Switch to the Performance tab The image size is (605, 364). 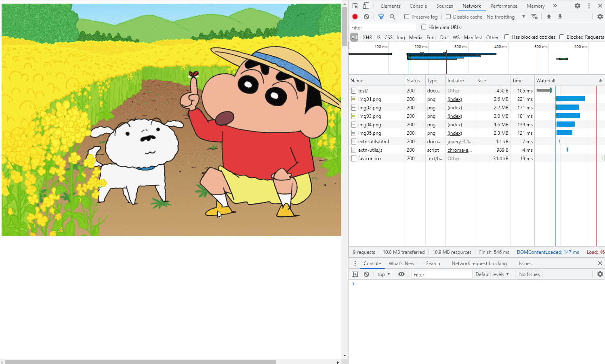(504, 6)
